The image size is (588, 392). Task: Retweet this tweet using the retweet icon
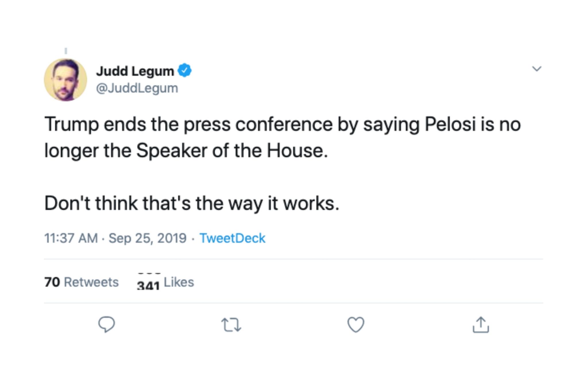click(x=231, y=325)
